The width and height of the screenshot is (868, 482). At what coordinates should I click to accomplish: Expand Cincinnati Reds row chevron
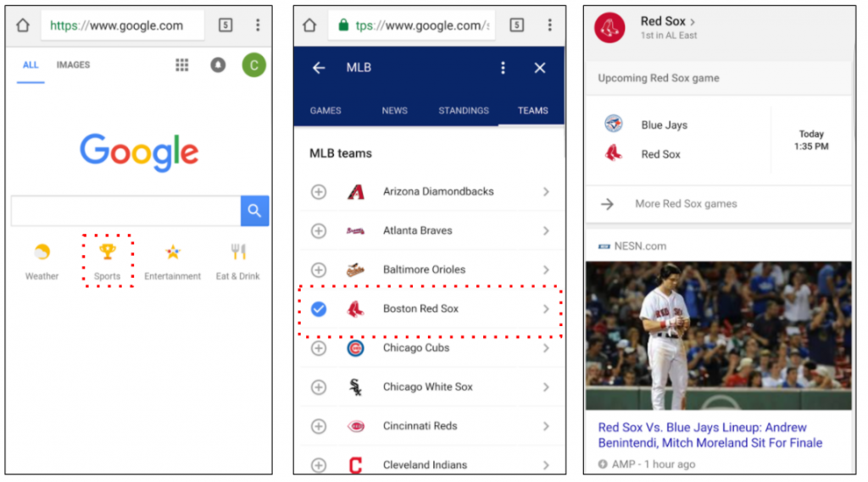pos(546,426)
